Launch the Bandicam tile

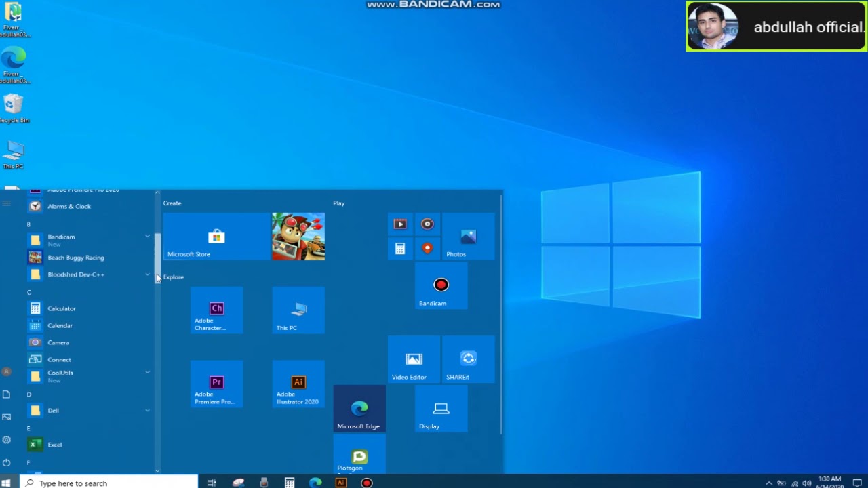(x=441, y=286)
